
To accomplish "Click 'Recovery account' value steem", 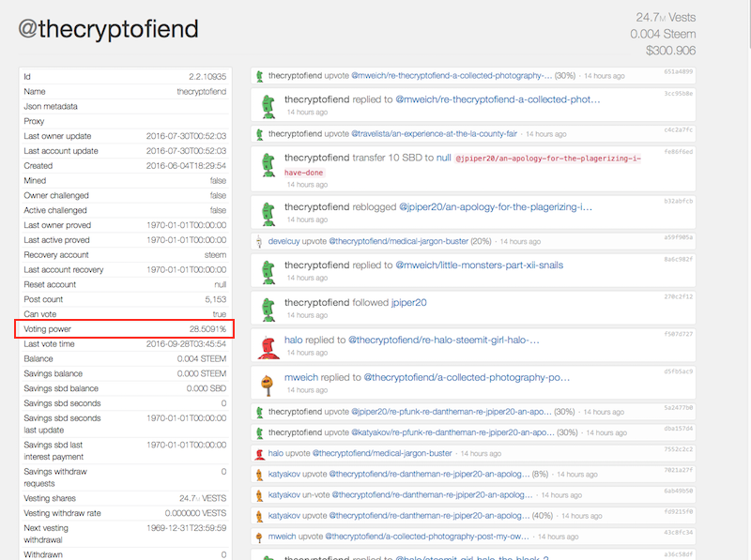I will 216,255.
